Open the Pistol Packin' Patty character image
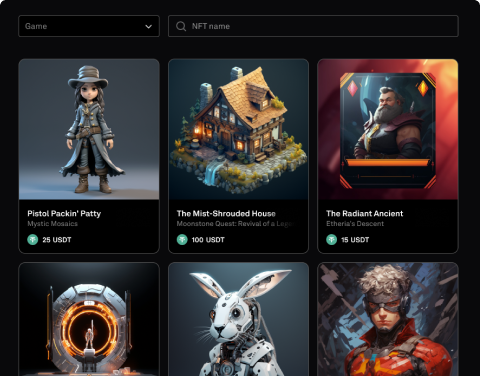This screenshot has width=480, height=376. [89, 129]
